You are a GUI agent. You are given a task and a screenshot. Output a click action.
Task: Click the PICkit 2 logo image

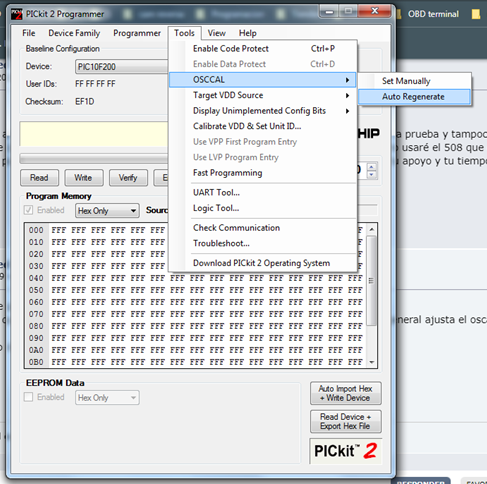pos(345,451)
